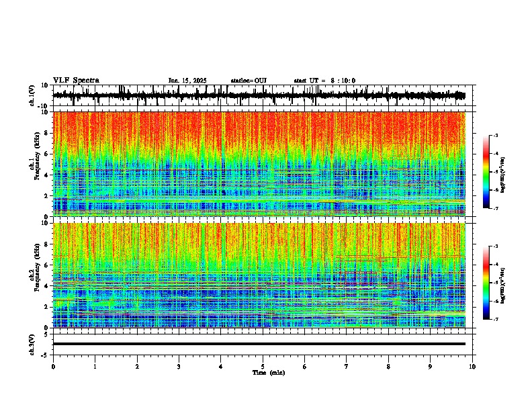Click time axis tick label 6

coord(305,367)
